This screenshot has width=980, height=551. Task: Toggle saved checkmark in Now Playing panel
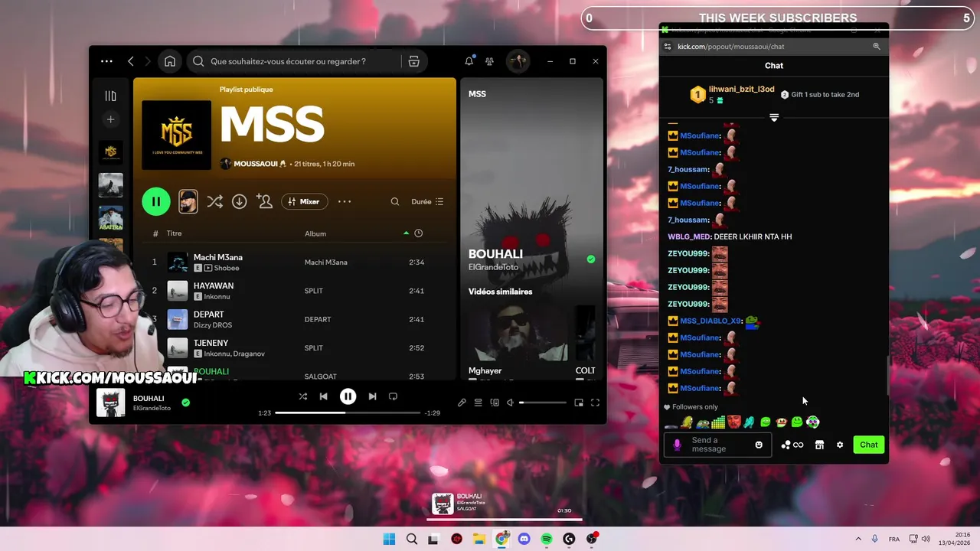(590, 259)
